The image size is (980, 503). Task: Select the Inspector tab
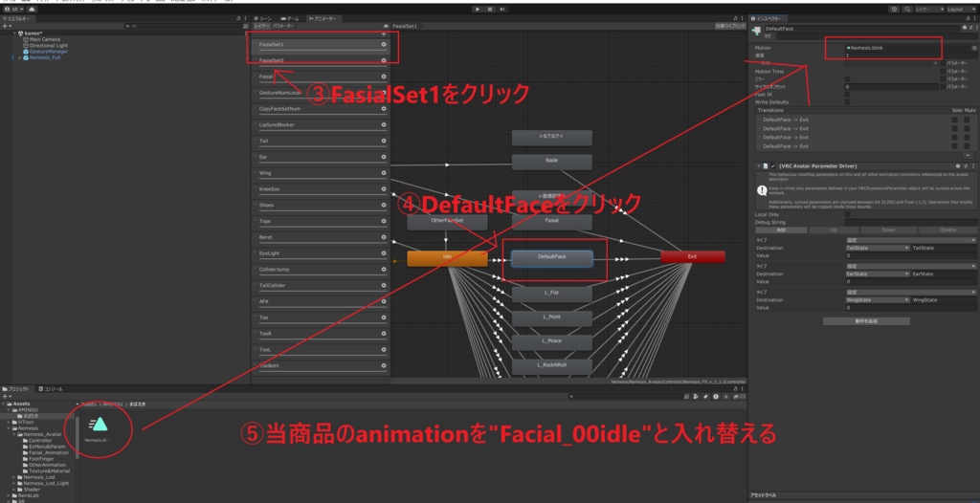(x=768, y=19)
